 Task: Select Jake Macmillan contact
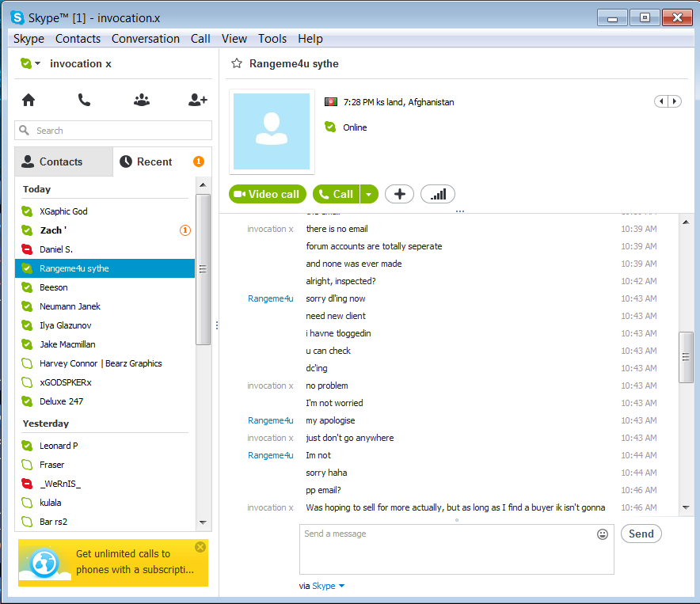105,344
